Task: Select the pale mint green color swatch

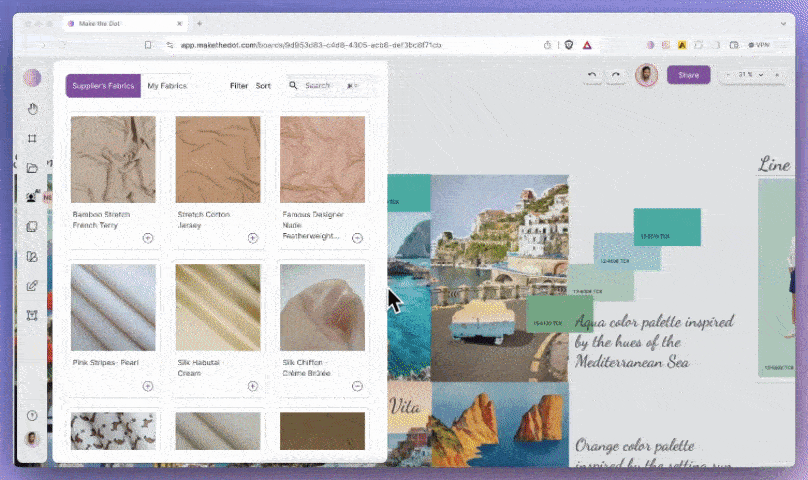Action: click(599, 284)
